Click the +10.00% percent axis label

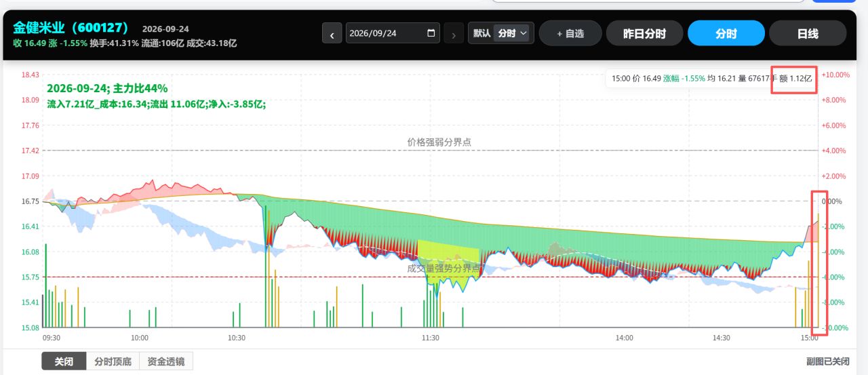[835, 75]
